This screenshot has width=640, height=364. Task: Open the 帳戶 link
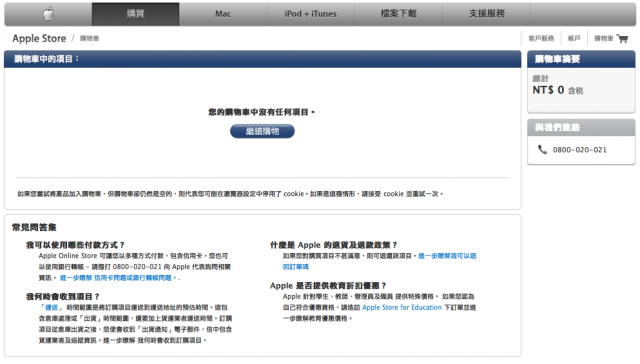pos(574,38)
